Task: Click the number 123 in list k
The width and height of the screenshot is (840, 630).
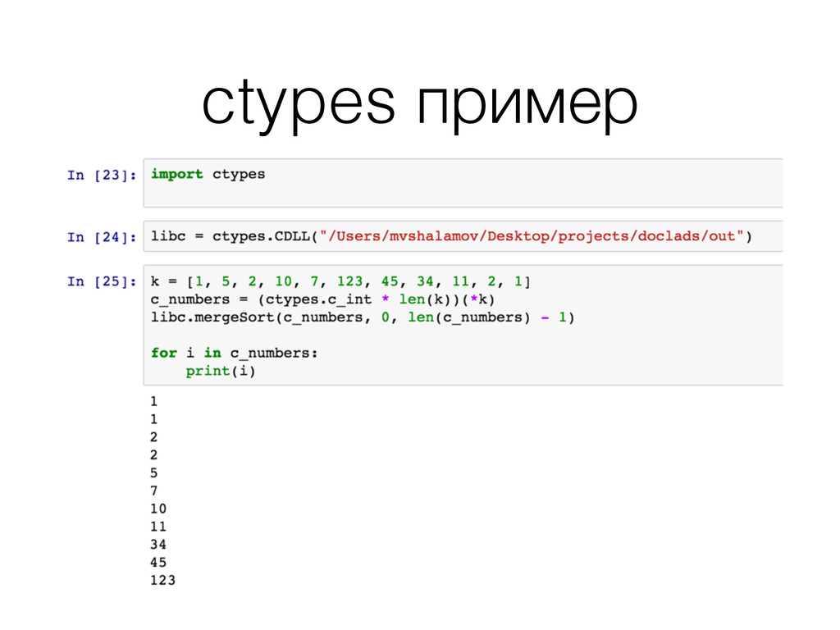Action: coord(349,282)
